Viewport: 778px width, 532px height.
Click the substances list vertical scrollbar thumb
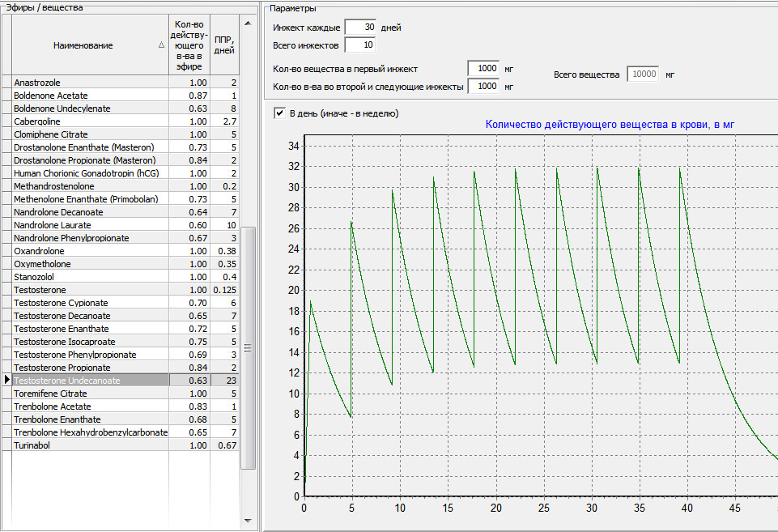pyautogui.click(x=249, y=347)
